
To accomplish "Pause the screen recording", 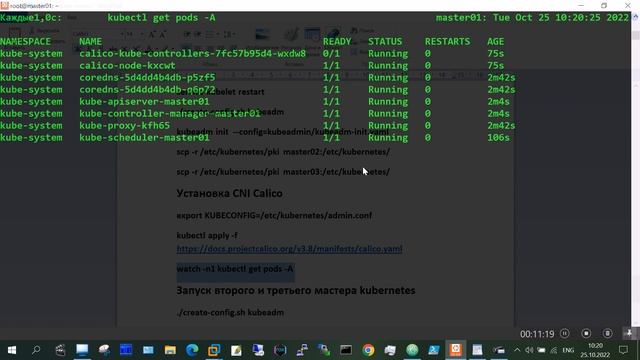I will point(565,333).
